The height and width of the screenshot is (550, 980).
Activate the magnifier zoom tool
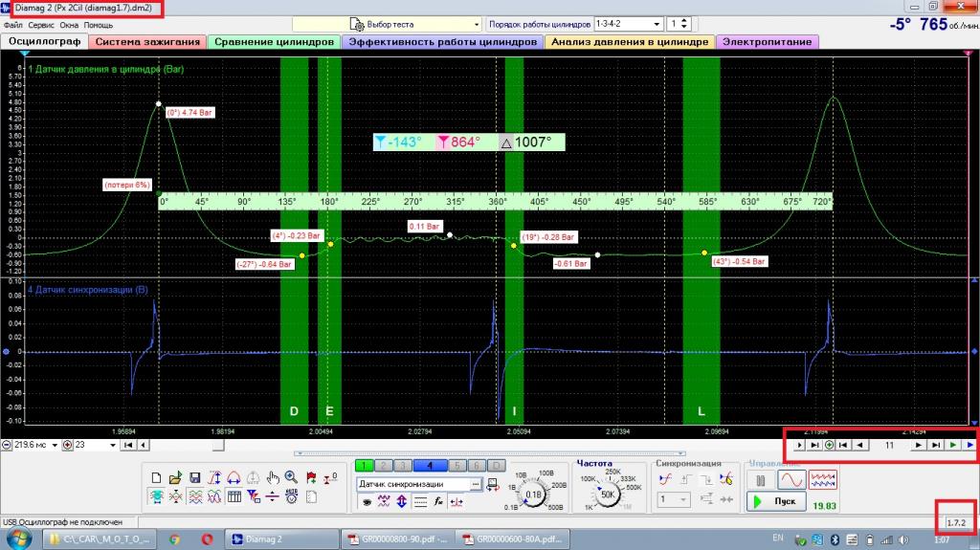point(291,478)
